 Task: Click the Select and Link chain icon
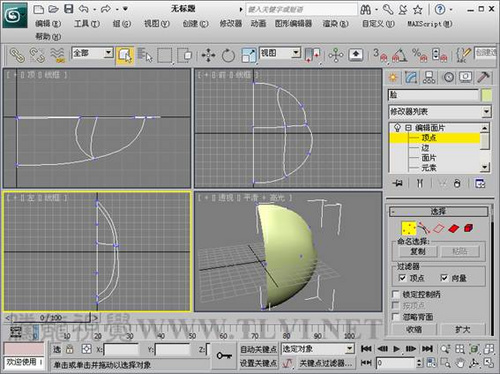click(x=16, y=55)
